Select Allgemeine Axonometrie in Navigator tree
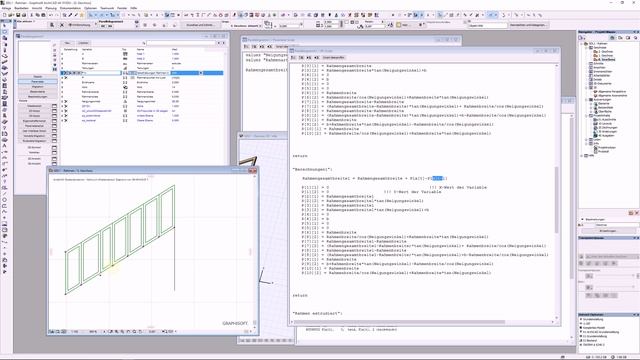 tap(613, 96)
